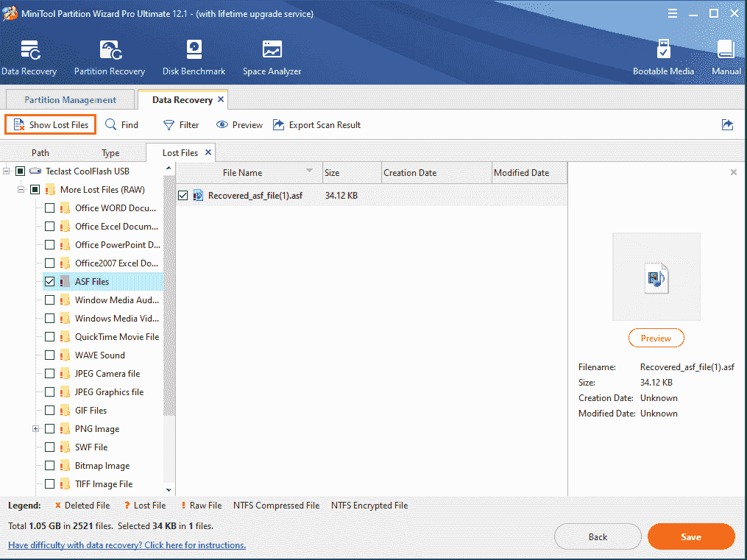
Task: Click the Bitmap Image folder icon
Action: point(65,466)
